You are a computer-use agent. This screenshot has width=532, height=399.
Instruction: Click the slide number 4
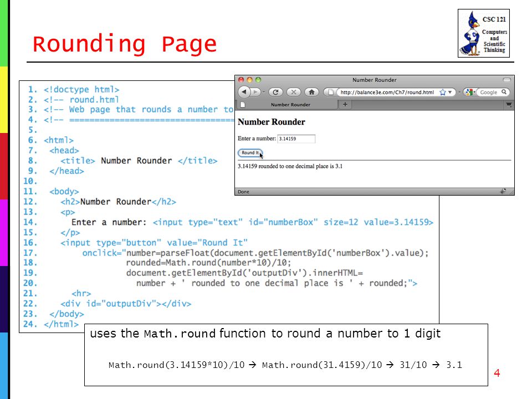click(x=497, y=373)
